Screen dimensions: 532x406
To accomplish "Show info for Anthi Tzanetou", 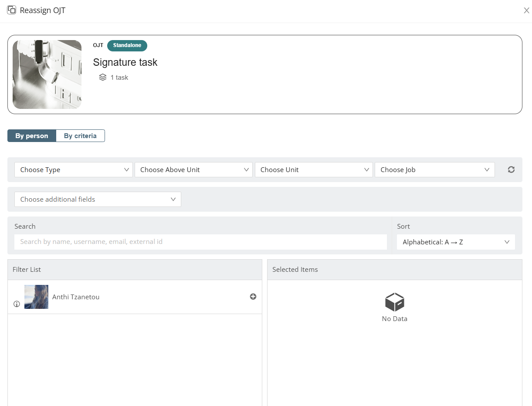I will click(x=17, y=304).
